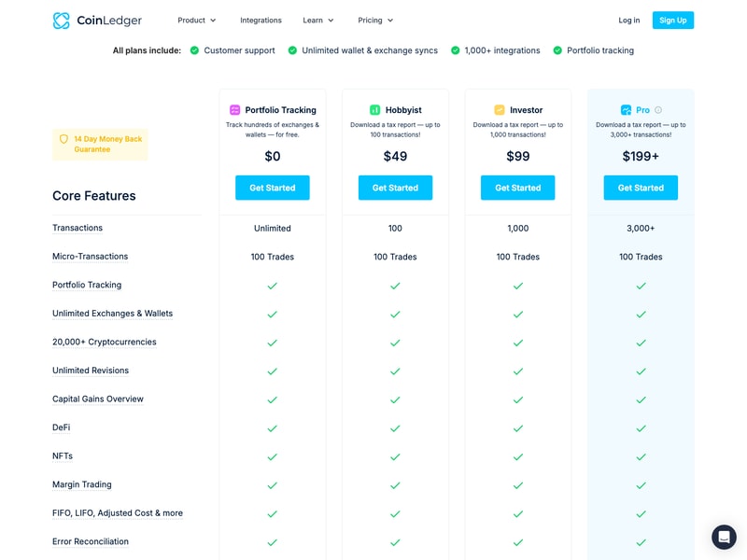Click Error Reconciliation checkmark in Portfolio Tracking column
Image resolution: width=747 pixels, height=560 pixels.
click(x=272, y=542)
